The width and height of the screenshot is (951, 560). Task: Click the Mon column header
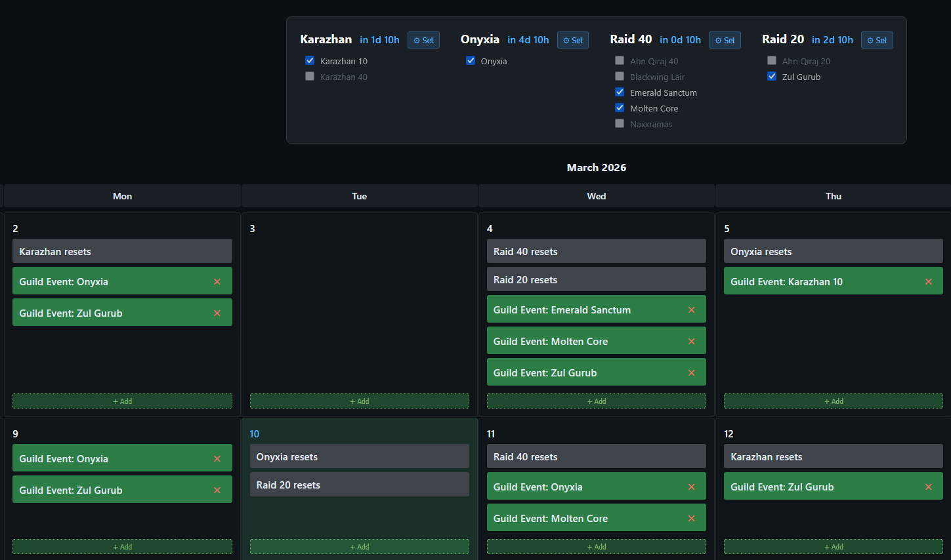pyautogui.click(x=122, y=196)
